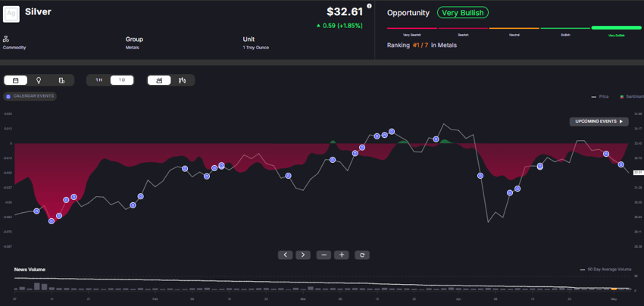Toggle the 90 Day Average Volume legend

tap(605, 270)
